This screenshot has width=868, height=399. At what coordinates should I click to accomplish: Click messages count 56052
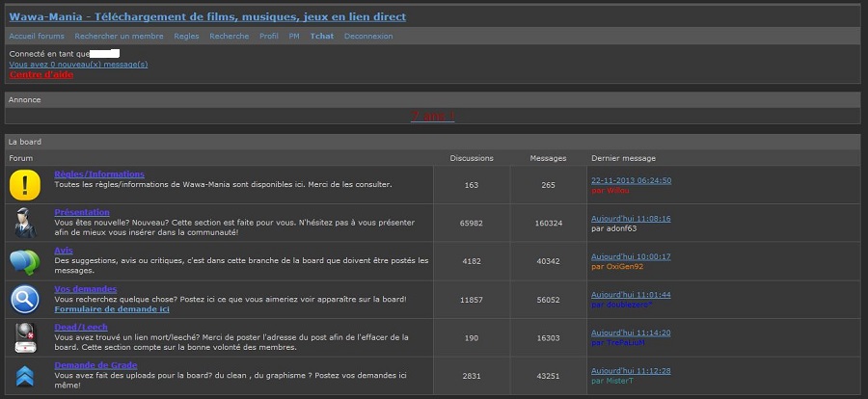[x=548, y=300]
